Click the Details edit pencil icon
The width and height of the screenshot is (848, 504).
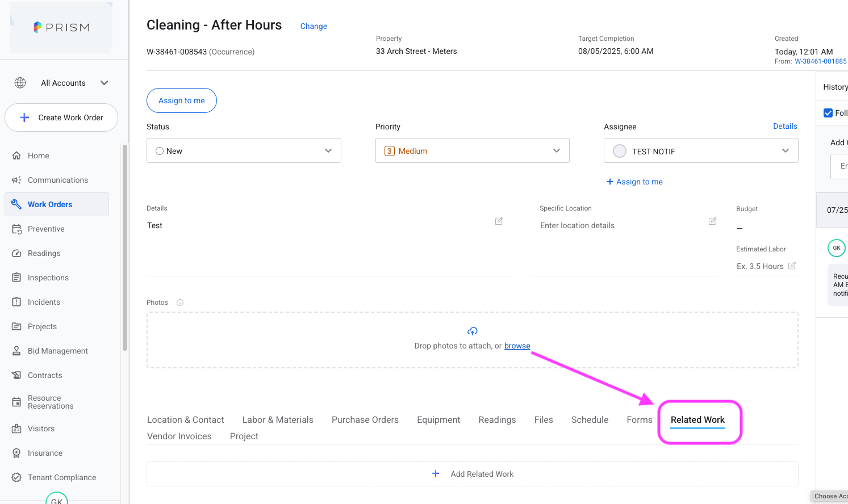click(x=499, y=221)
